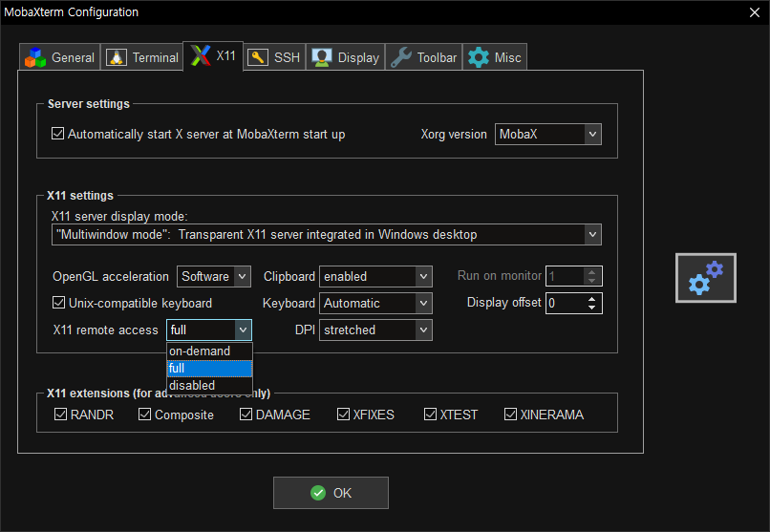Select the X11 tab label
Image resolution: width=770 pixels, height=532 pixels.
tap(225, 56)
